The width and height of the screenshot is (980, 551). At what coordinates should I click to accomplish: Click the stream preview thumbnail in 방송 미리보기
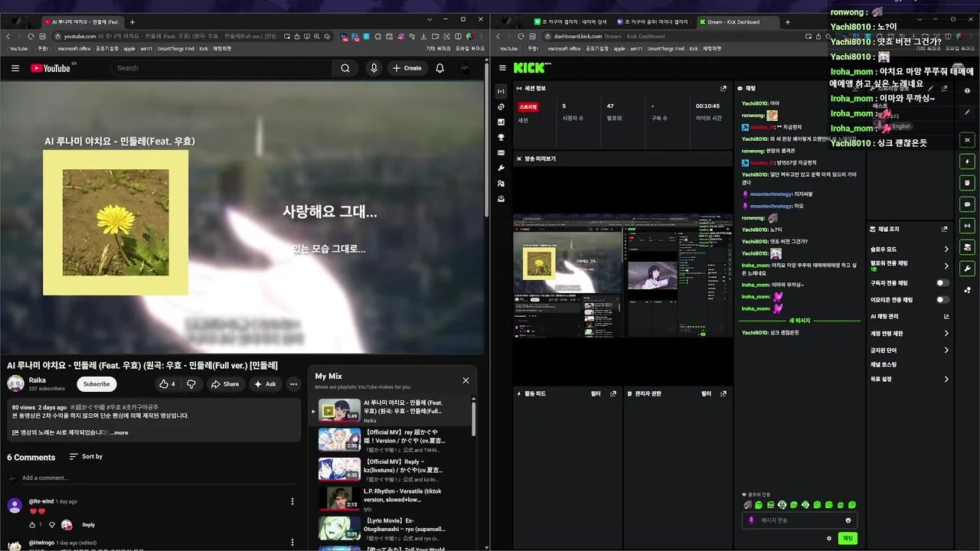tap(622, 275)
